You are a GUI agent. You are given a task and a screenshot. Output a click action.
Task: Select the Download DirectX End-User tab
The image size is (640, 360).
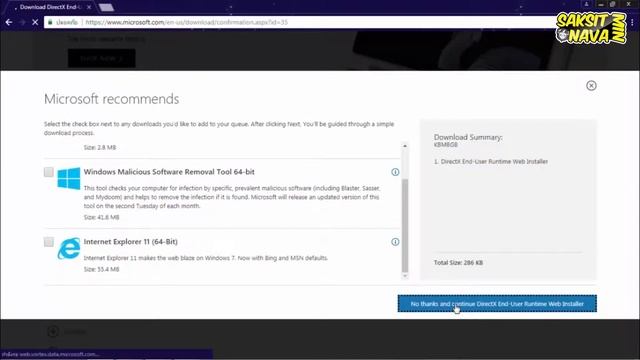click(x=50, y=7)
